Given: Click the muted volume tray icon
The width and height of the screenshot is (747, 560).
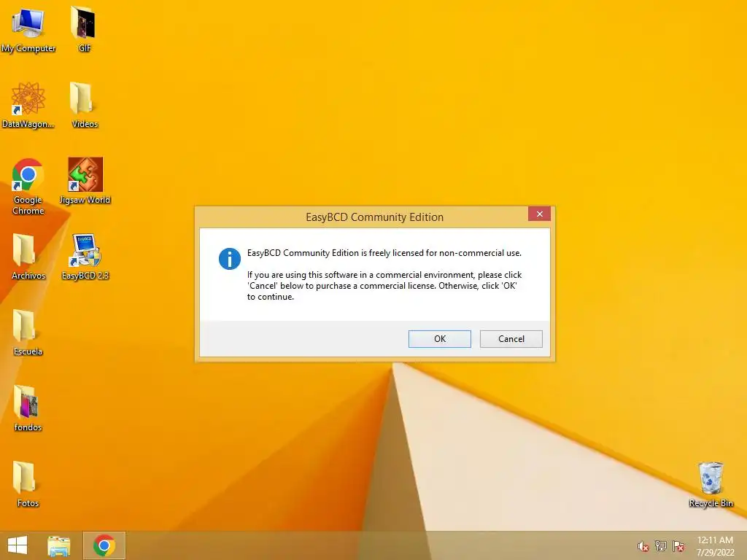Looking at the screenshot, I should (643, 546).
